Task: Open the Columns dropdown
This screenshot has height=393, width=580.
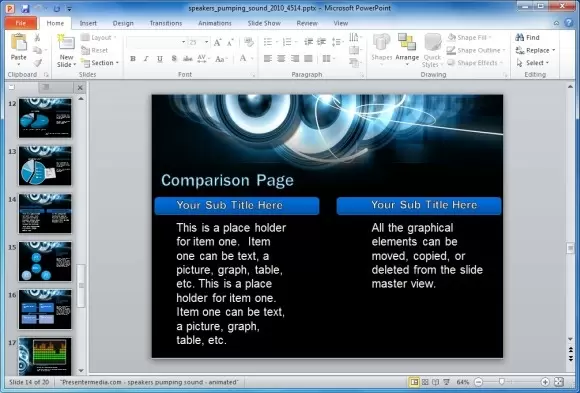Action: pos(328,58)
